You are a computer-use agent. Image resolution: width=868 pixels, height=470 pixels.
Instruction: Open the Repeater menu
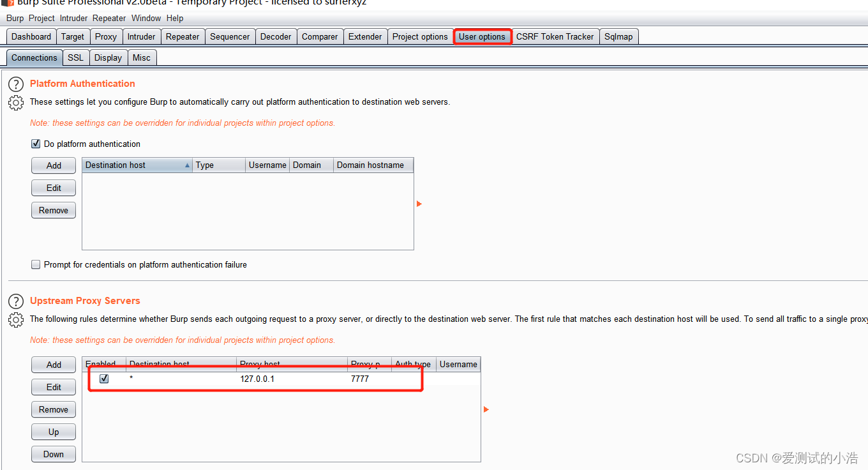109,18
